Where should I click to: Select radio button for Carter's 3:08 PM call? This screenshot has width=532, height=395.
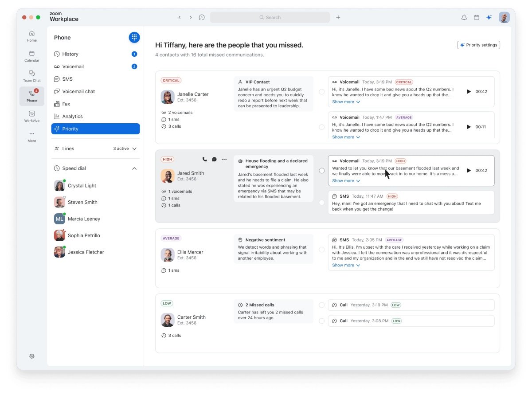322,321
